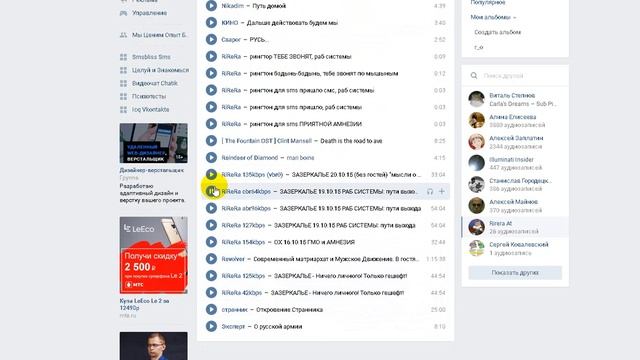Open Illuminati Insider audio list
The width and height of the screenshot is (640, 360).
(x=515, y=163)
